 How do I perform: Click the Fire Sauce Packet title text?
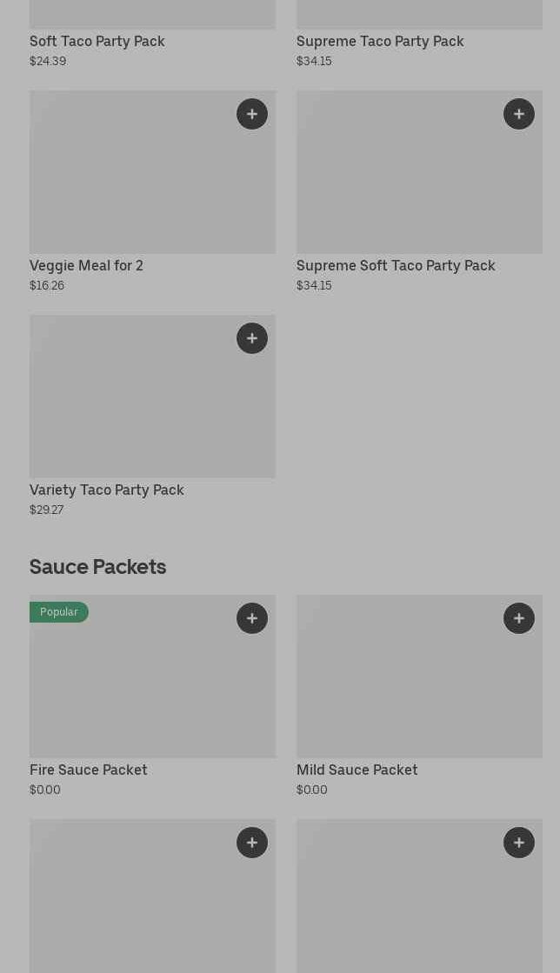[88, 770]
